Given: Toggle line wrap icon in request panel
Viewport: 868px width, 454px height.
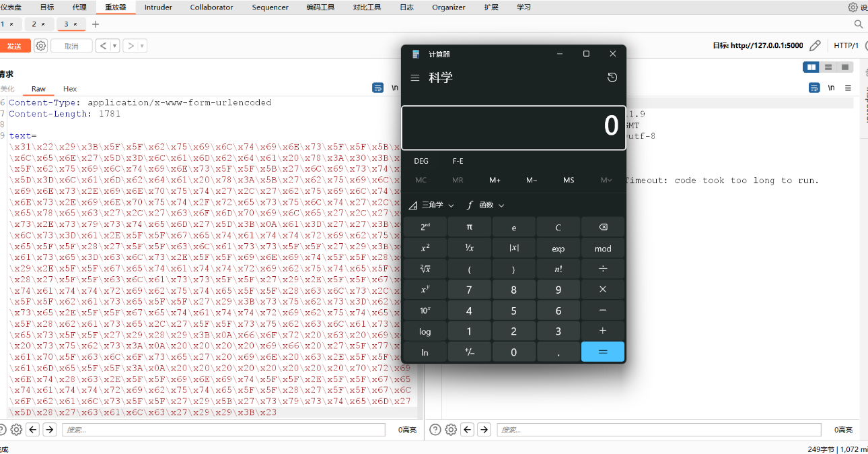Looking at the screenshot, I should pos(377,88).
